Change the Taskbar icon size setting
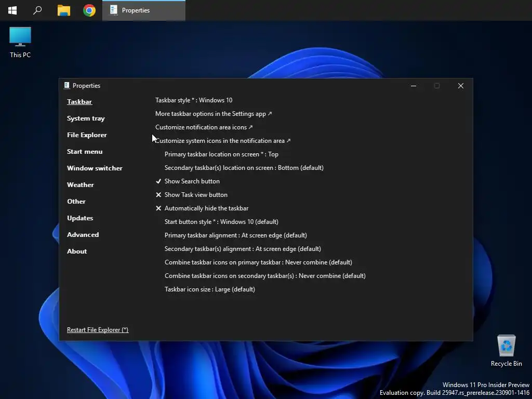 point(210,289)
